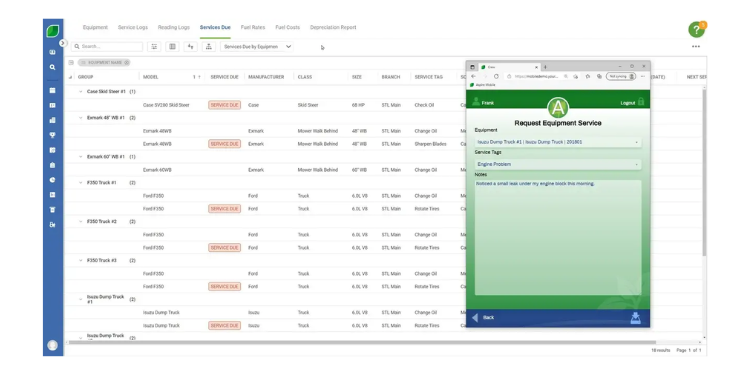Click SERVICE DUE badge in Sharpen Blades row

(x=224, y=144)
